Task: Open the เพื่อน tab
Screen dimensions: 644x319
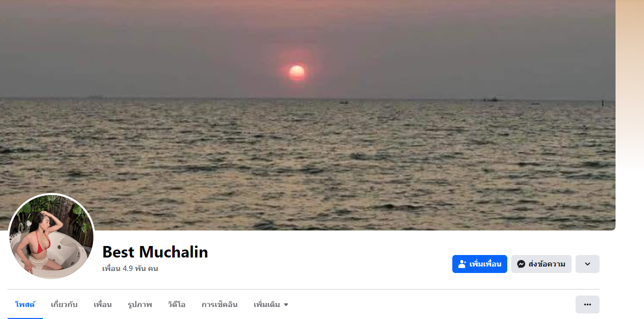Action: point(102,304)
